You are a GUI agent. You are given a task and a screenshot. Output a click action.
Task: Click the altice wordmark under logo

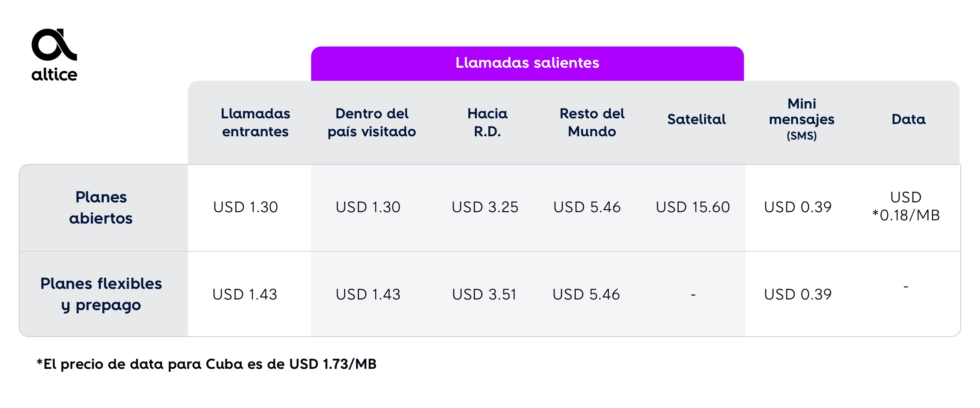[54, 74]
